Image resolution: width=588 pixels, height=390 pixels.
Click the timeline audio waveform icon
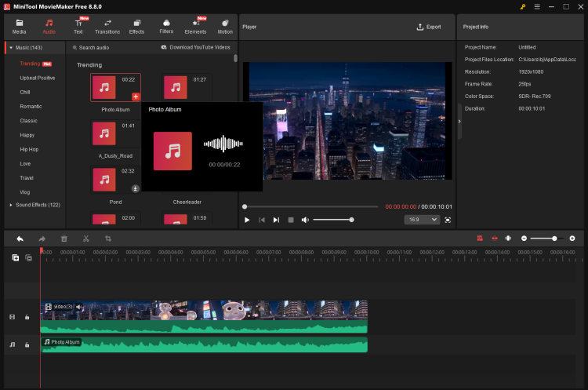(508, 239)
